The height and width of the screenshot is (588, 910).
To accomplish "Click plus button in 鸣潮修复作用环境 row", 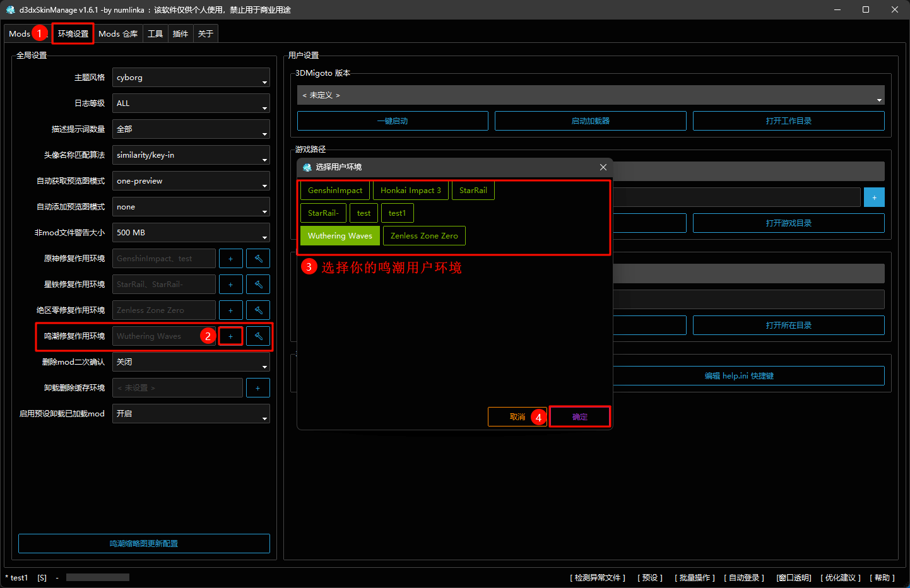I will 230,336.
